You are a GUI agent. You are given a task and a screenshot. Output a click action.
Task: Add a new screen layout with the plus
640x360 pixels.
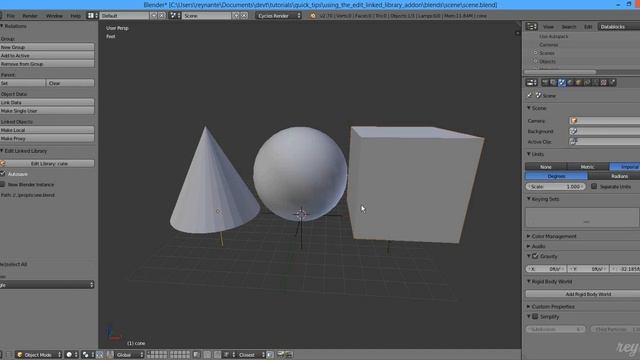coord(153,16)
